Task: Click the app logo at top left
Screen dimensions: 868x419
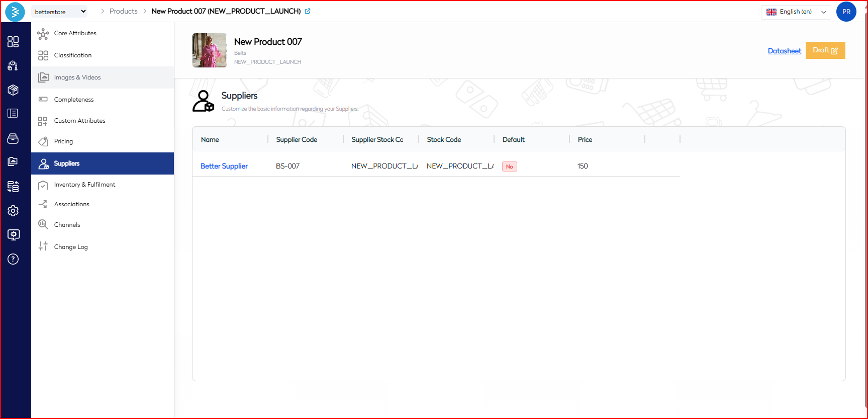Action: (x=15, y=12)
